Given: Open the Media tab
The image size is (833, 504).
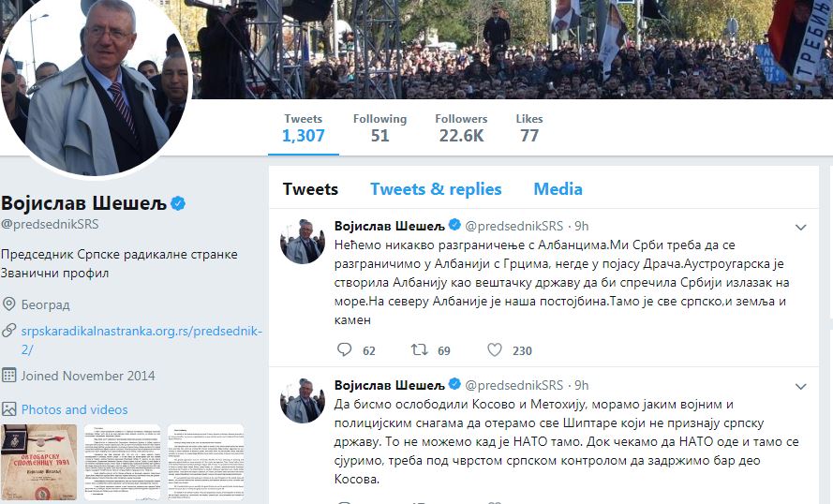Looking at the screenshot, I should click(x=558, y=189).
